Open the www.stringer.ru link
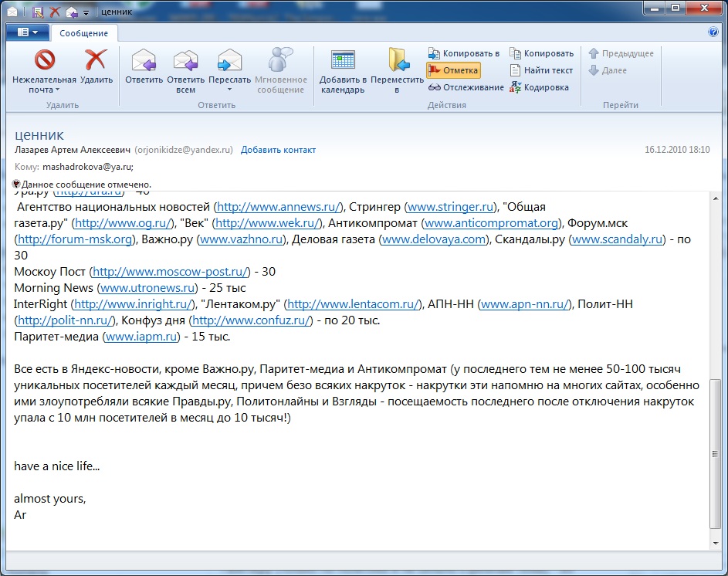 coord(450,207)
